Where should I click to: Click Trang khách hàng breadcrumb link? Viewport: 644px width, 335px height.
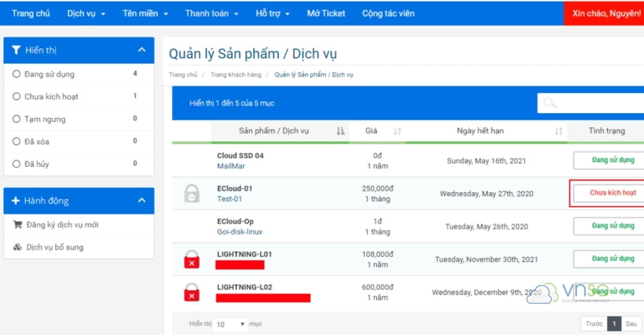point(236,75)
